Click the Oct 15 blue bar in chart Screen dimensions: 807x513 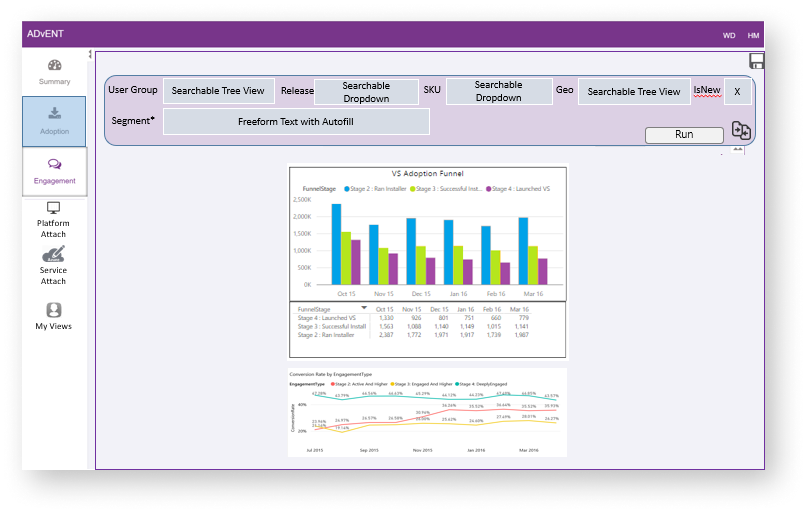336,244
